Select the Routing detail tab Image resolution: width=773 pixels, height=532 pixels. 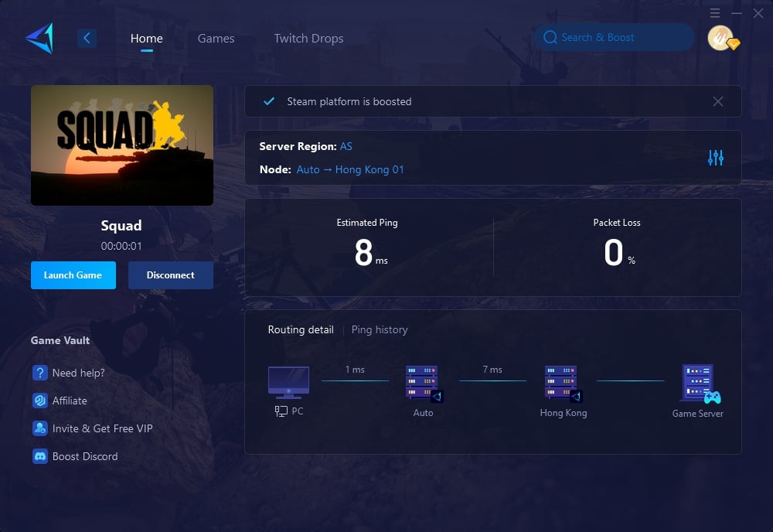tap(301, 330)
